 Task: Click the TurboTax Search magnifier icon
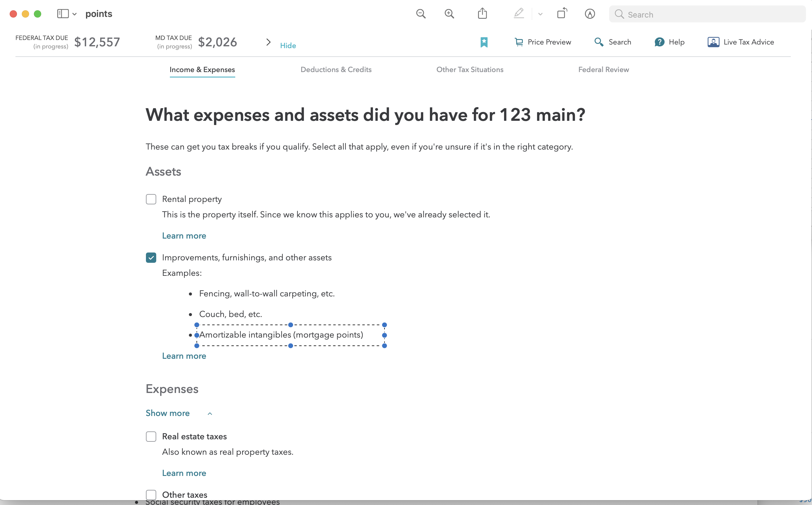coord(599,42)
